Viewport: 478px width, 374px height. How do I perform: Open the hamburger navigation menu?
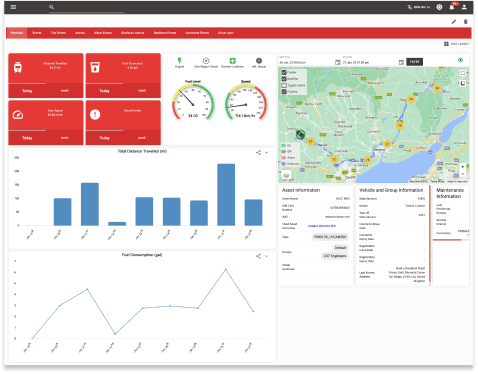tap(13, 7)
